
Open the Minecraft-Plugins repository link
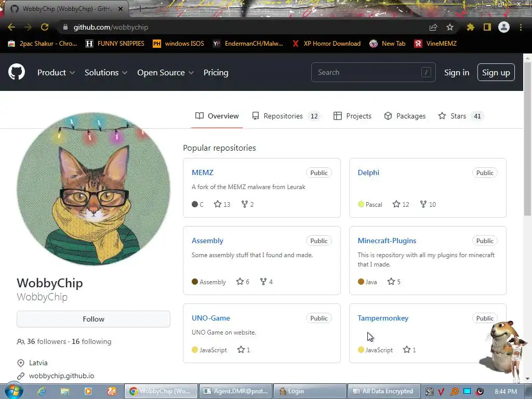(387, 241)
